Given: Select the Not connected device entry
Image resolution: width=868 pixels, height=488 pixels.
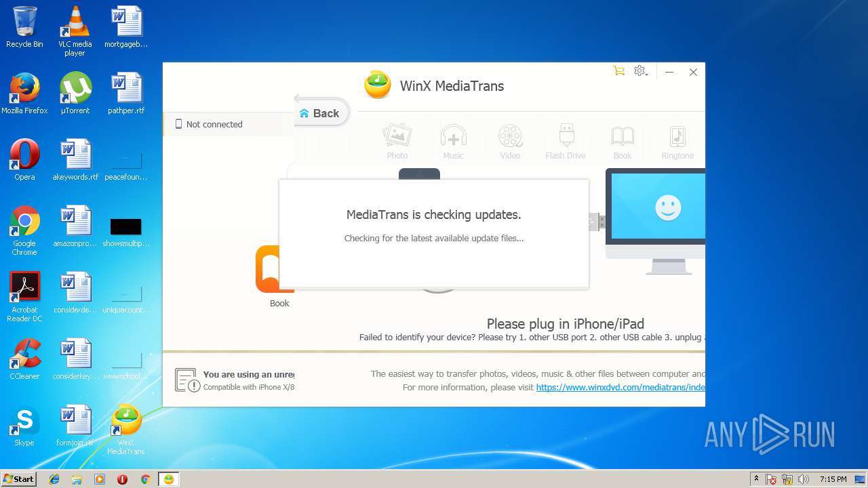Looking at the screenshot, I should [x=229, y=124].
